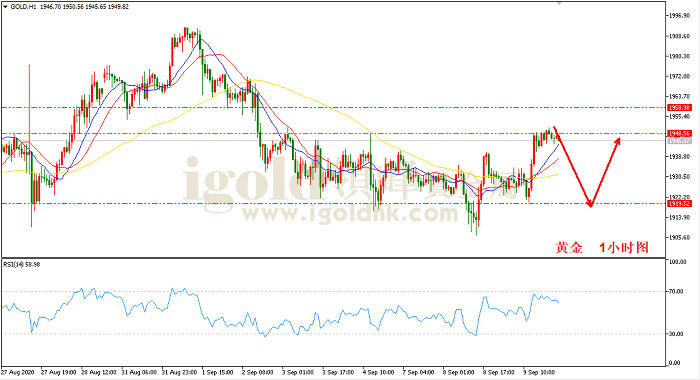Select the 1919.52 red price label
This screenshot has height=380, width=700.
tap(679, 204)
